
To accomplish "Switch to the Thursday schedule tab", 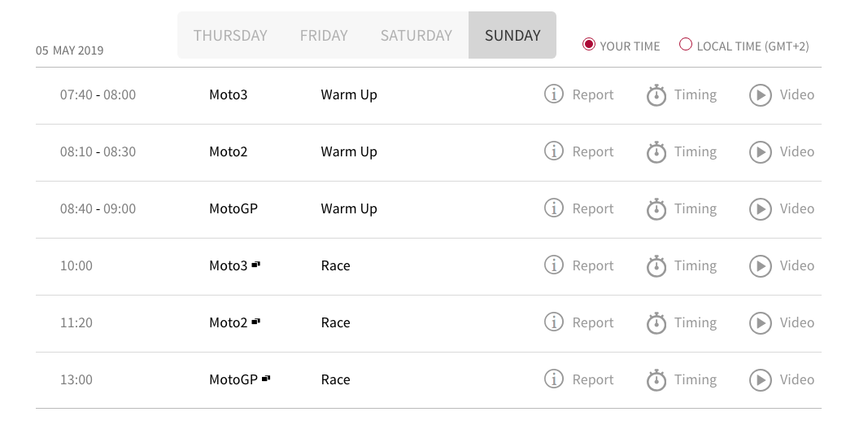I will tap(230, 36).
